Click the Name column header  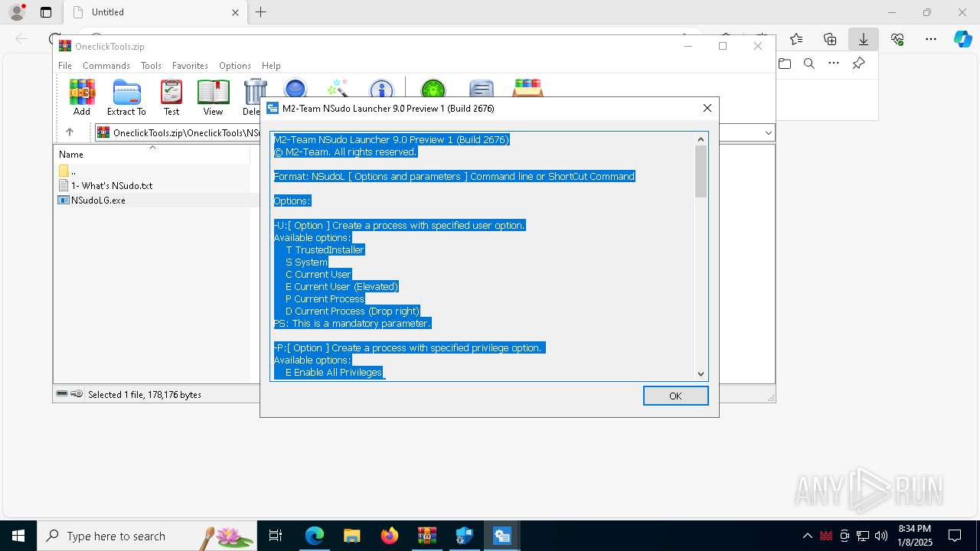152,155
